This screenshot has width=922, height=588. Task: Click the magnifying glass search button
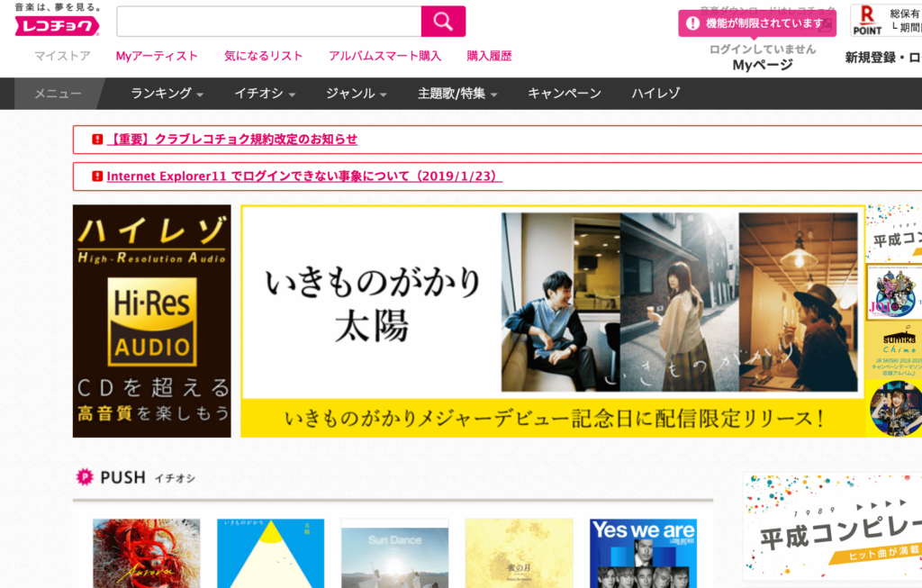tap(443, 22)
